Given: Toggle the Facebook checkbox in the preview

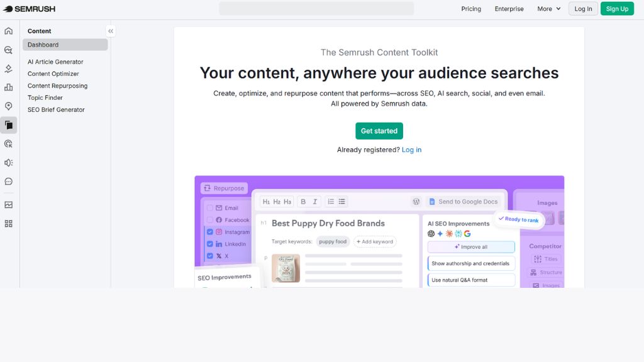Looking at the screenshot, I should tap(210, 220).
